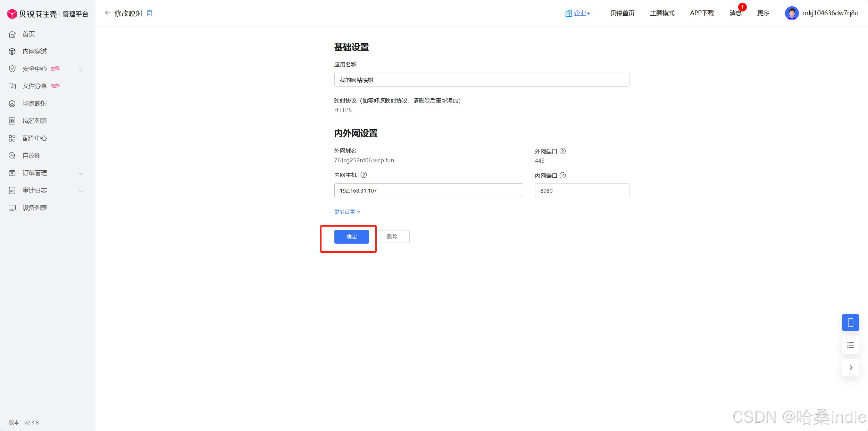Screen dimensions: 868x431
Task: Click the list icon floating button
Action: 850,345
